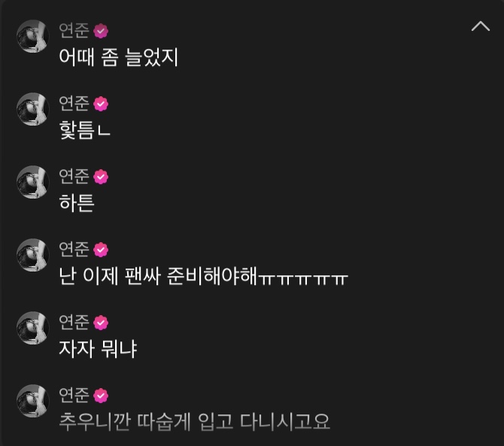Open the profile avatar beside 난 이제 팬싸 message
The image size is (504, 446).
pyautogui.click(x=33, y=255)
